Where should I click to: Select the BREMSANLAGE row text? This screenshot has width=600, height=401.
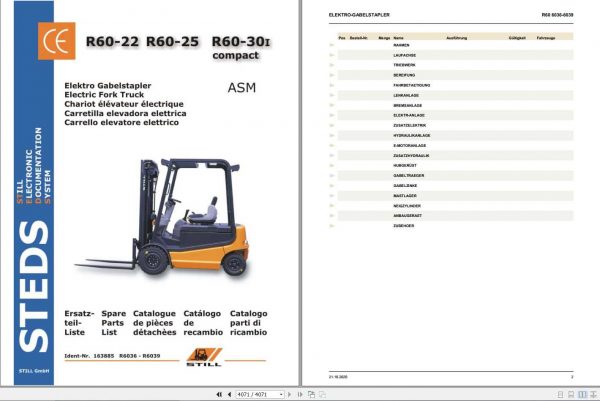click(x=408, y=105)
